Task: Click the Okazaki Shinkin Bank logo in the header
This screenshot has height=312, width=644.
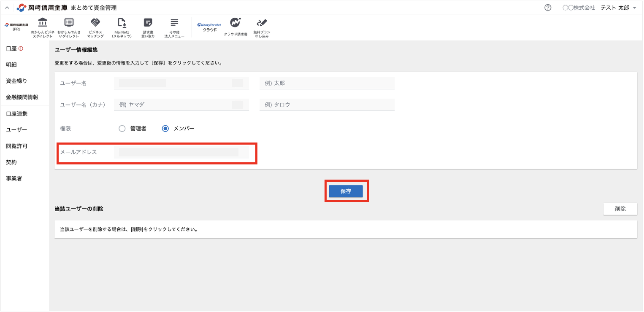Action: pyautogui.click(x=42, y=8)
